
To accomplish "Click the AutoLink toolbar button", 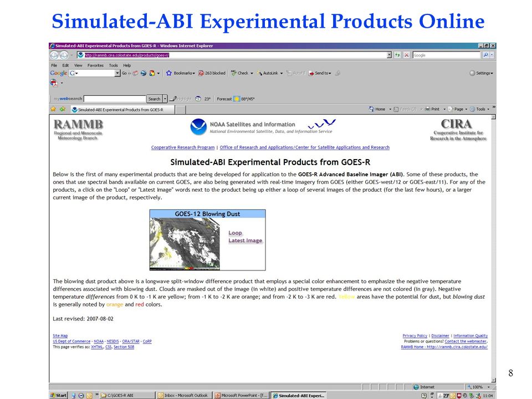I will coord(268,73).
